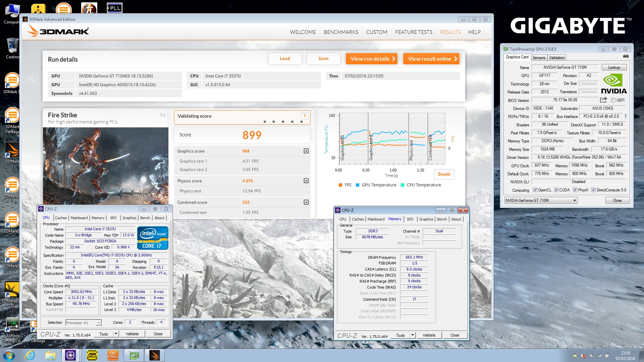The height and width of the screenshot is (362, 644).
Task: Open Internet Explorer from the taskbar
Action: [30, 355]
